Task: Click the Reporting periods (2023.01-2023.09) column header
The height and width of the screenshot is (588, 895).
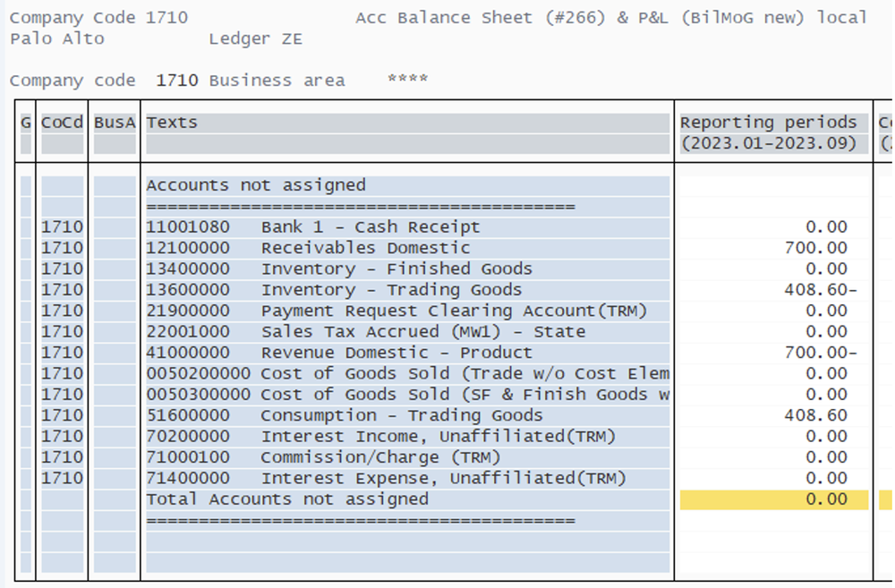Action: (x=770, y=132)
